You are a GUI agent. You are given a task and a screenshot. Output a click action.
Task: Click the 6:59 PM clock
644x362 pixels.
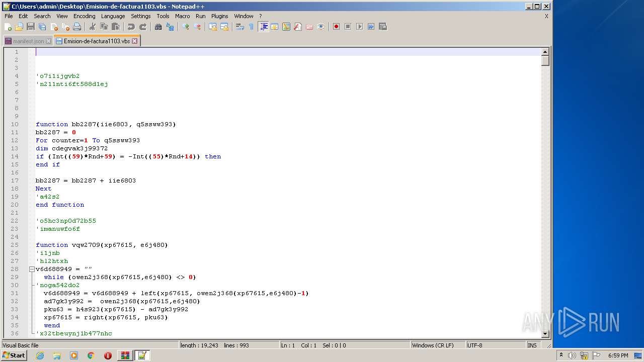pos(618,355)
